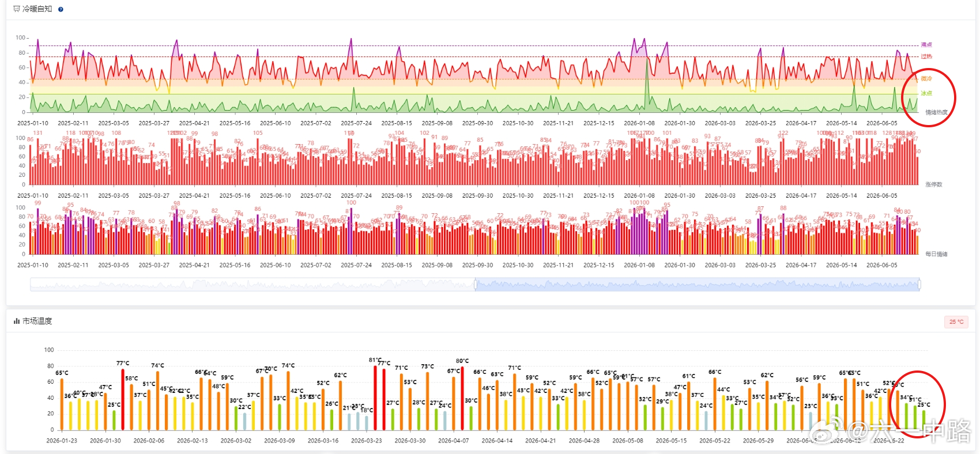
Task: Click the 44°C bar label
Action: (x=723, y=389)
